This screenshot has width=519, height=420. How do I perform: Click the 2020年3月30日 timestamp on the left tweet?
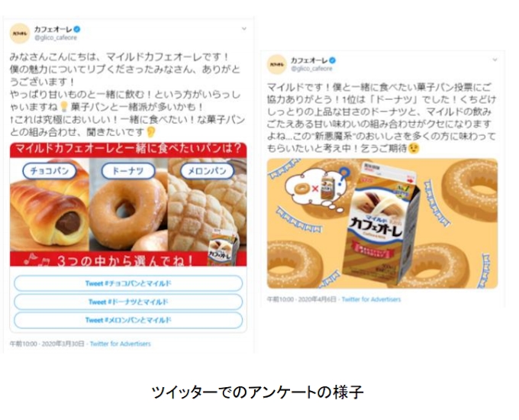pos(63,344)
